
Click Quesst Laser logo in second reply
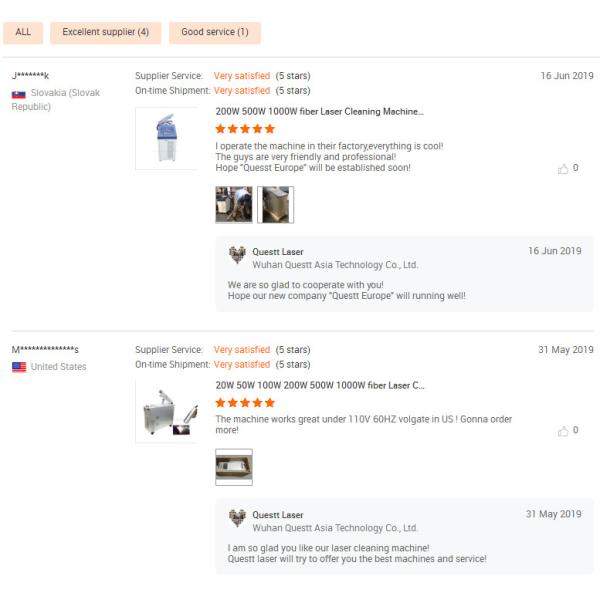(237, 518)
